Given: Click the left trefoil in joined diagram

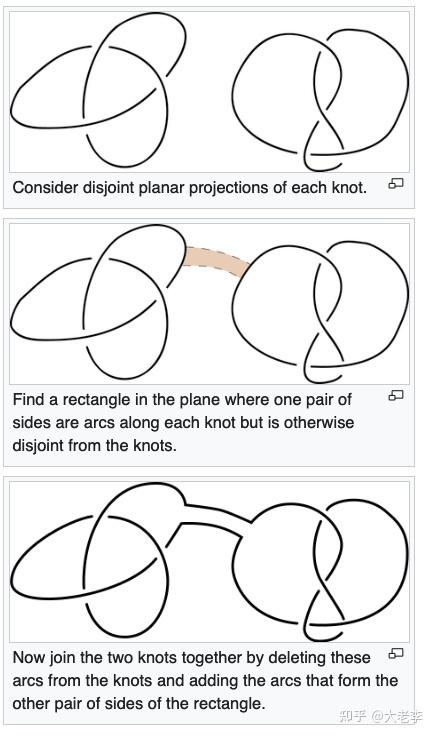Looking at the screenshot, I should (x=98, y=560).
